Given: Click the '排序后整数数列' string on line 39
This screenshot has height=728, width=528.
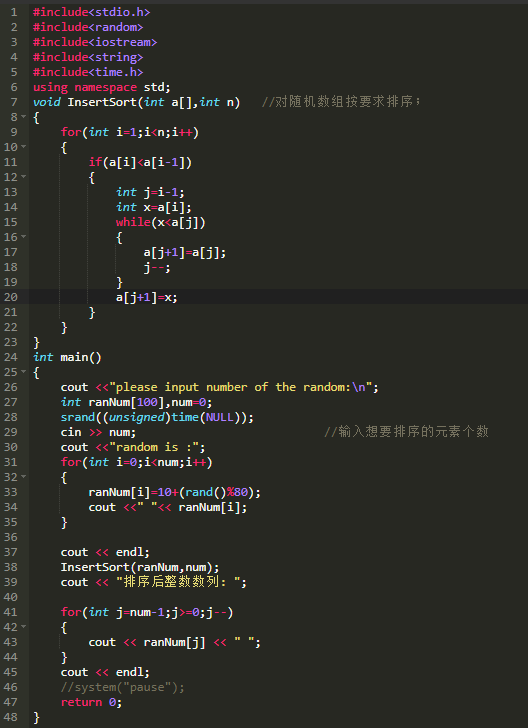Looking at the screenshot, I should click(178, 582).
